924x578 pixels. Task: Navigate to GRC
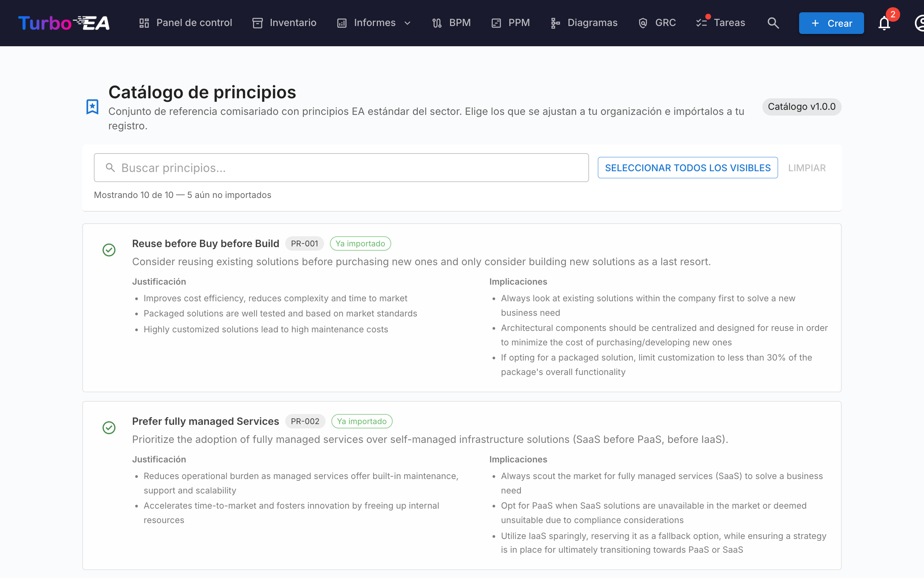(x=657, y=23)
